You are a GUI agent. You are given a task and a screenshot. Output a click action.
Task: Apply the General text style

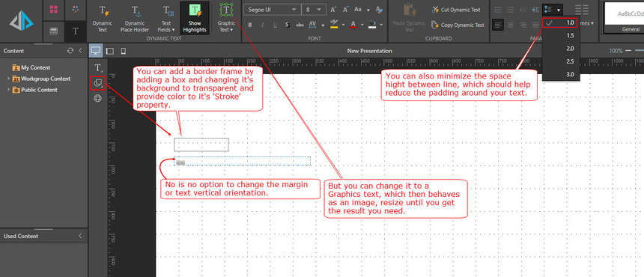pos(625,18)
